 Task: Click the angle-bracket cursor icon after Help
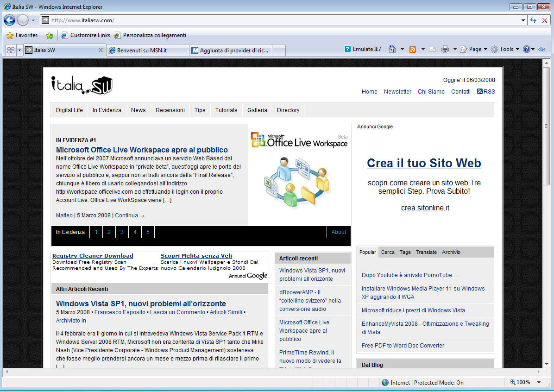click(541, 49)
